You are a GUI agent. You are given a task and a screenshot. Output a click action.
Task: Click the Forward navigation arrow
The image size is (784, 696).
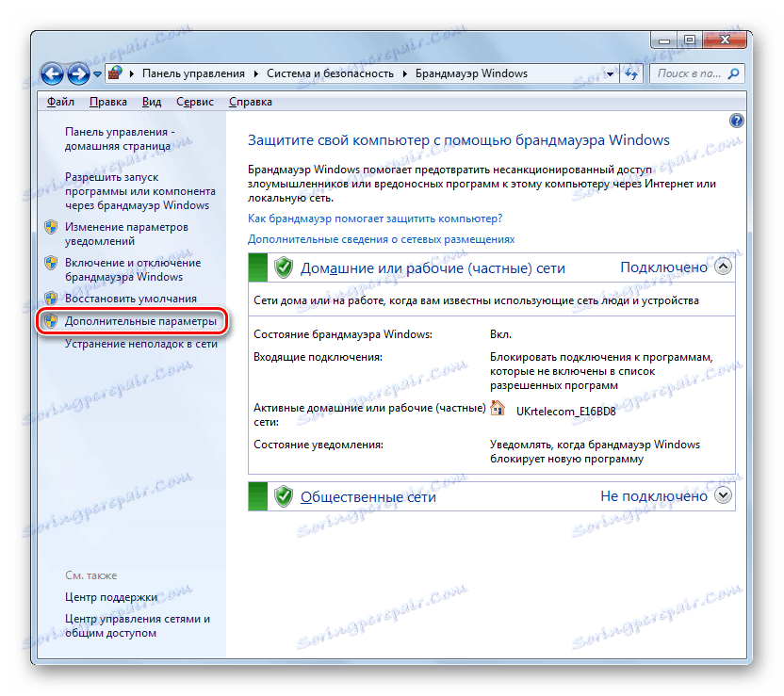(78, 74)
